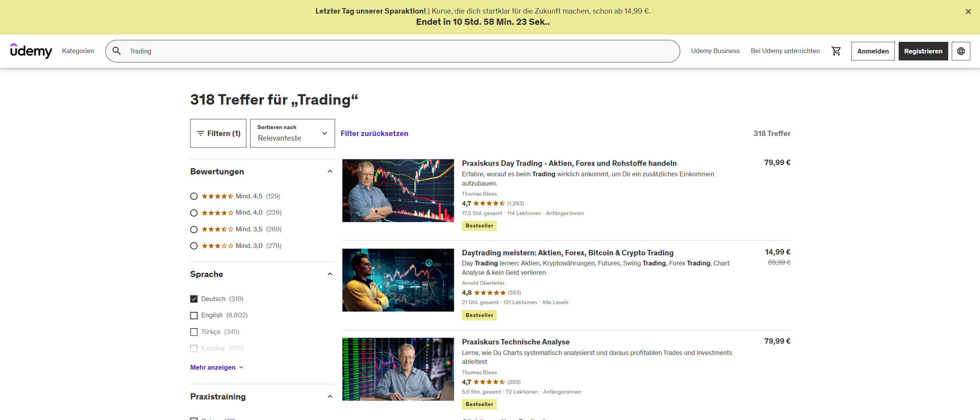Click the Trading search input field
This screenshot has height=420, width=980.
click(x=387, y=51)
